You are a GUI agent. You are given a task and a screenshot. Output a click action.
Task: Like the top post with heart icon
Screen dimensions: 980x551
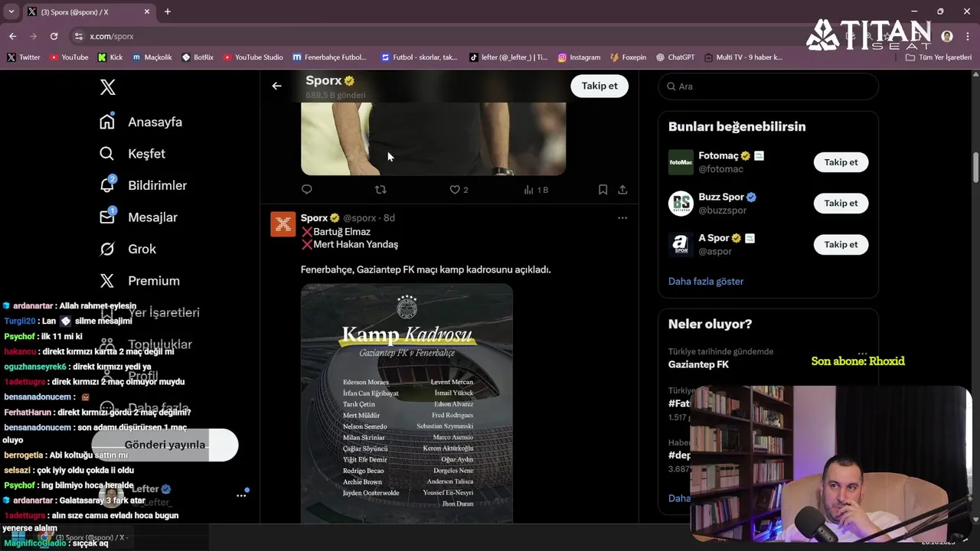click(454, 189)
